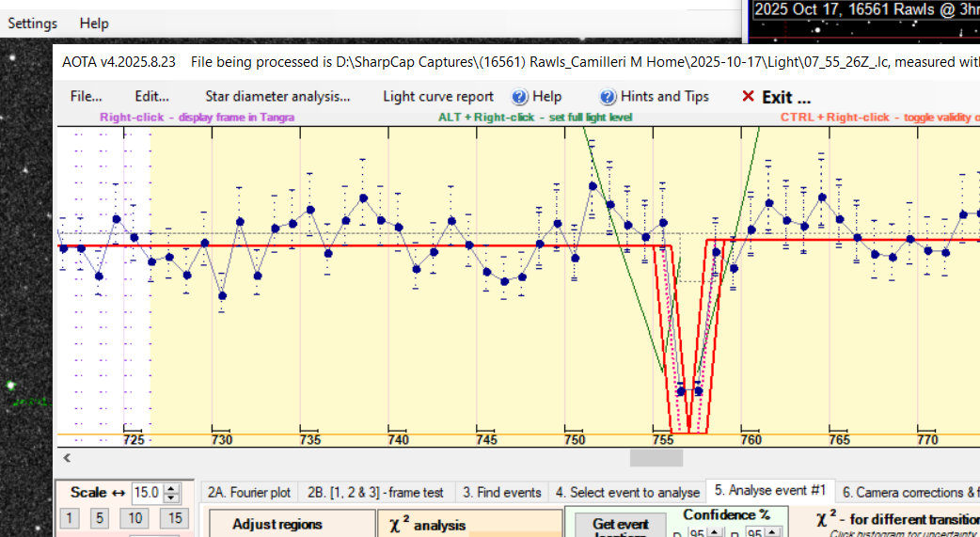
Task: Open the Settings menu at top
Action: (33, 24)
